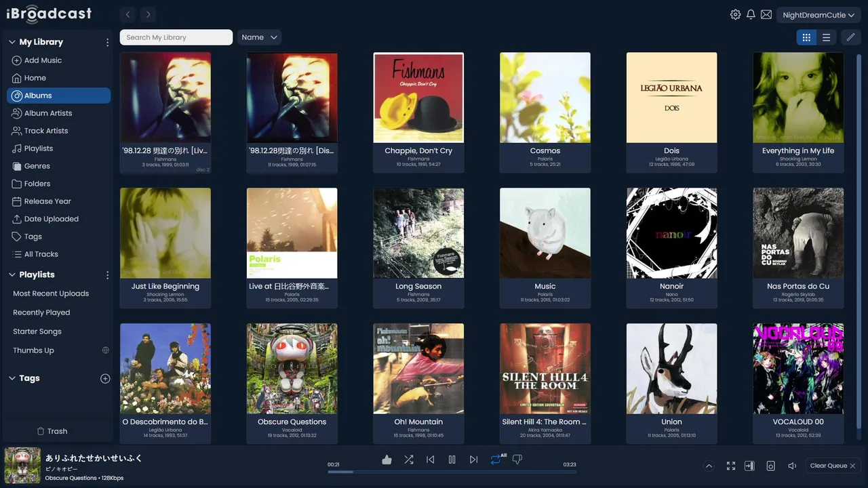Open the Trash

tap(52, 431)
